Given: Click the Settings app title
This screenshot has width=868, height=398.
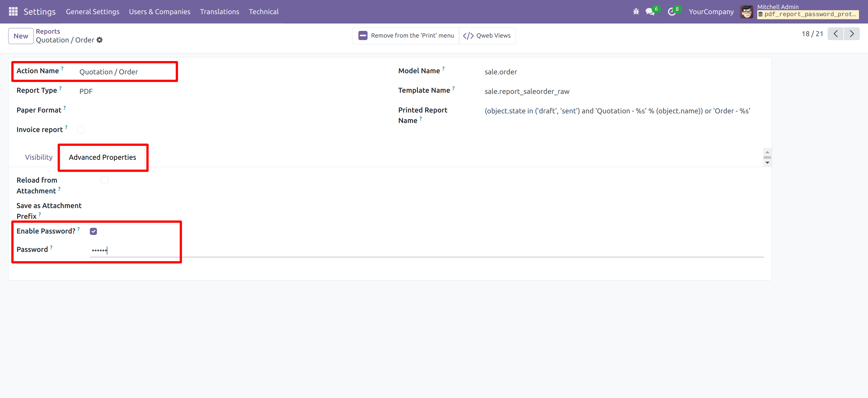Looking at the screenshot, I should coord(40,12).
